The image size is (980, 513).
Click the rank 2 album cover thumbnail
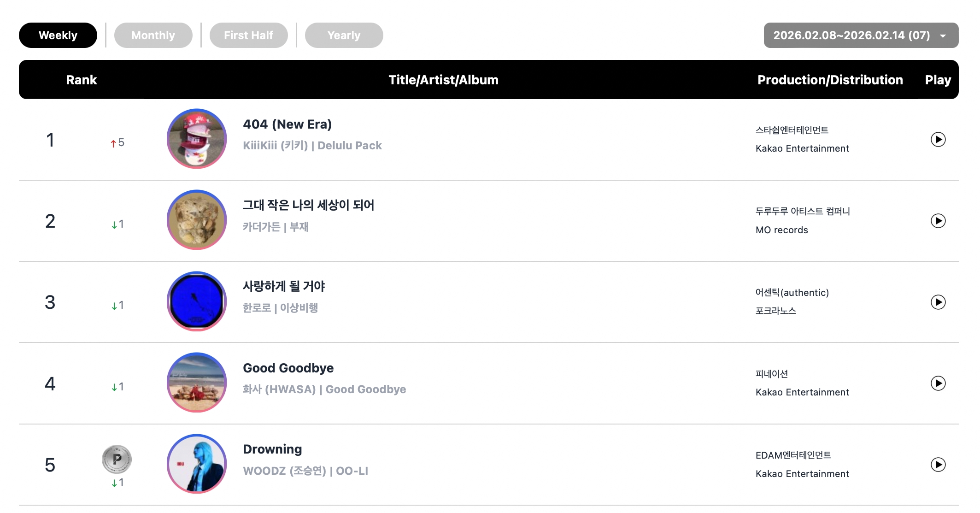[197, 220]
